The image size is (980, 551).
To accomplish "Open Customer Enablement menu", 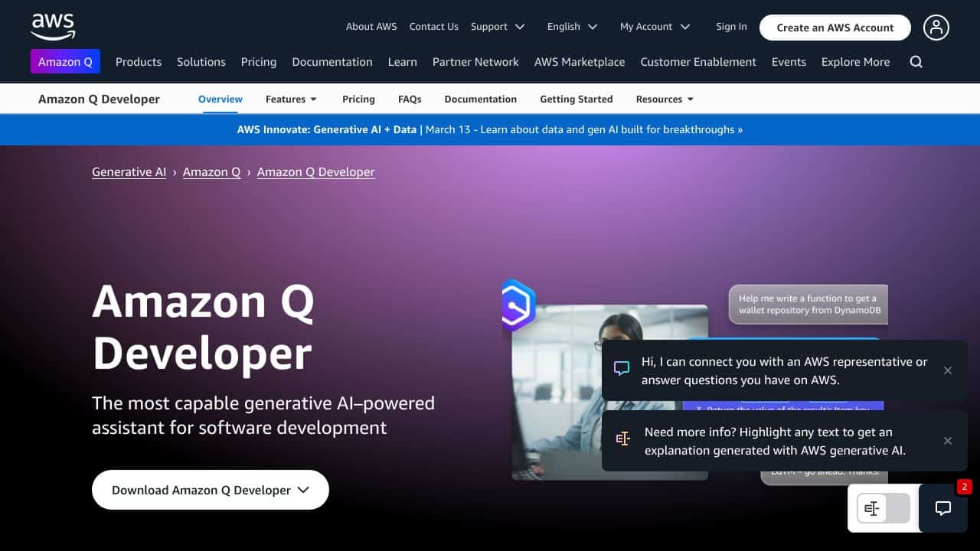I will pos(698,62).
